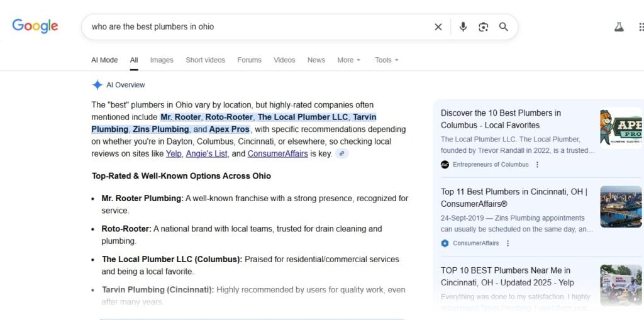Click highlighted Apex Pros in overview
644x320 pixels.
point(229,130)
